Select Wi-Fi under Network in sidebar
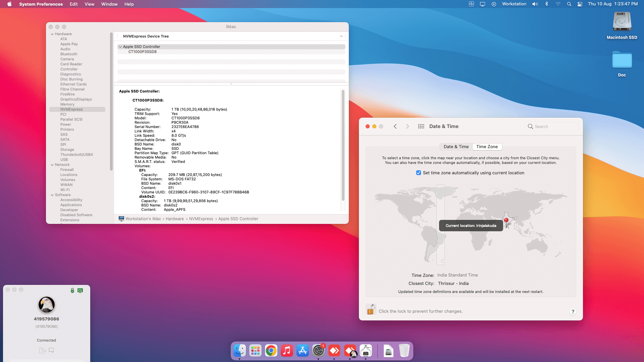 (65, 190)
